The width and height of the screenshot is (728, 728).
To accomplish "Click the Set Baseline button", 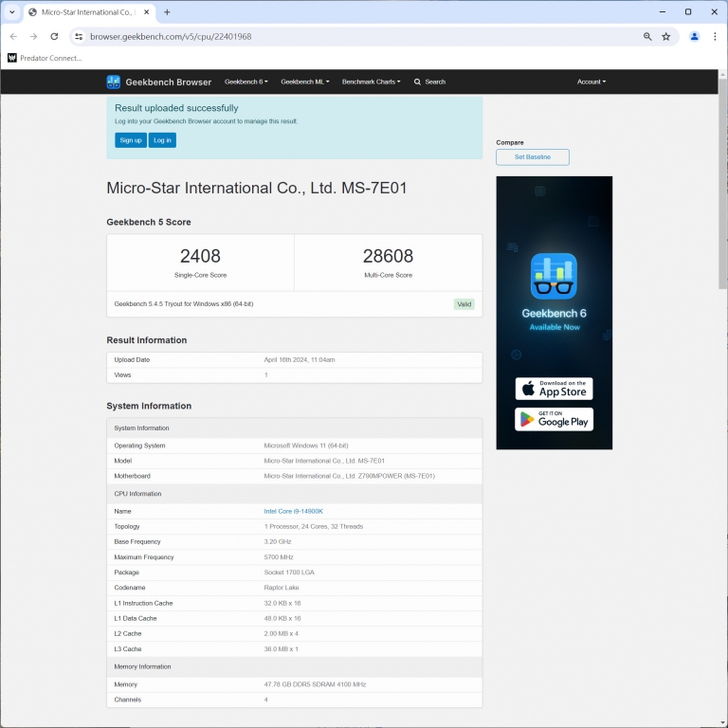I will pos(533,157).
